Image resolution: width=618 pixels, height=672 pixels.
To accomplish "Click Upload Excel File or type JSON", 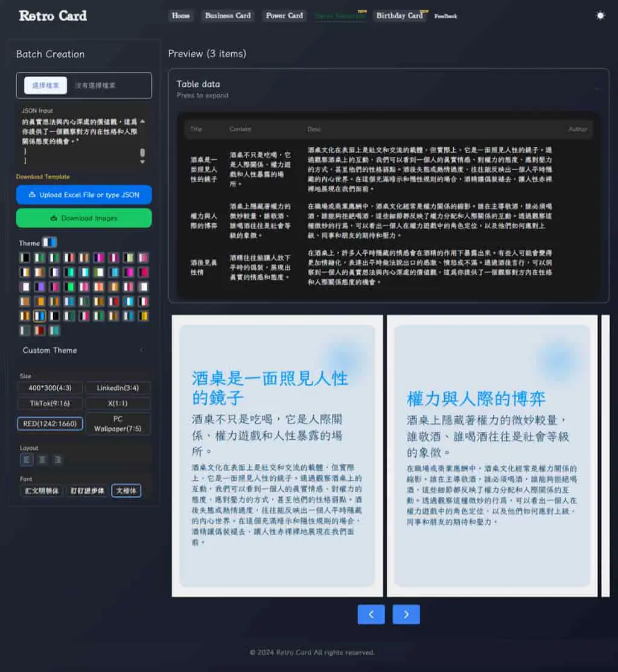I will coord(84,195).
